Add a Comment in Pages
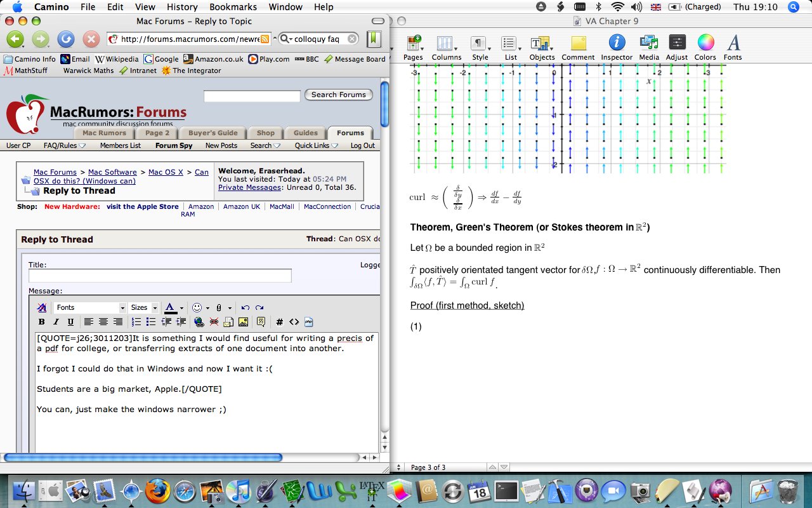812x508 pixels. [x=578, y=48]
